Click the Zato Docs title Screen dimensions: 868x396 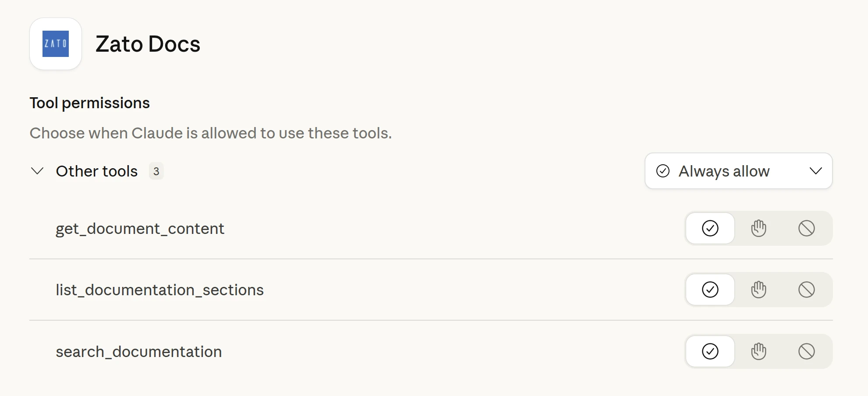click(x=148, y=44)
